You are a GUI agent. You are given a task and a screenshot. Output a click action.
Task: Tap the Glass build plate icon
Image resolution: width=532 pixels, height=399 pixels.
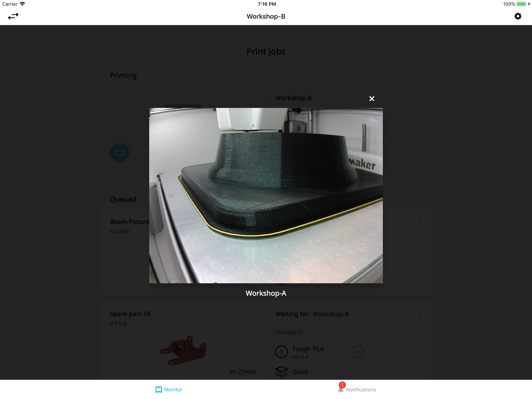coord(281,372)
